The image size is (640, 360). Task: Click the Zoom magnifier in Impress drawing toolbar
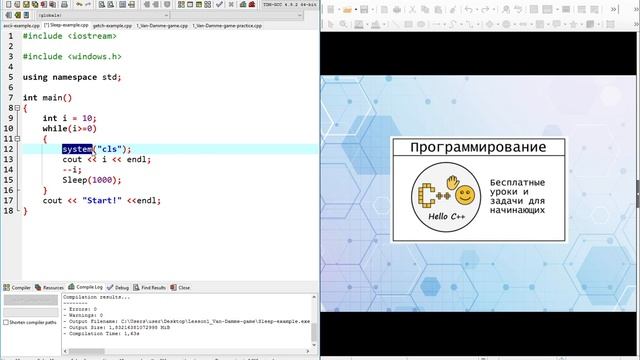coord(343,24)
